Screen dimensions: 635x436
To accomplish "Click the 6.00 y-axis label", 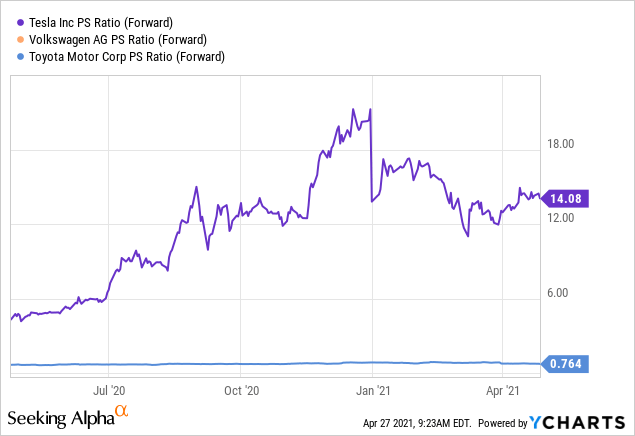I will click(x=558, y=293).
